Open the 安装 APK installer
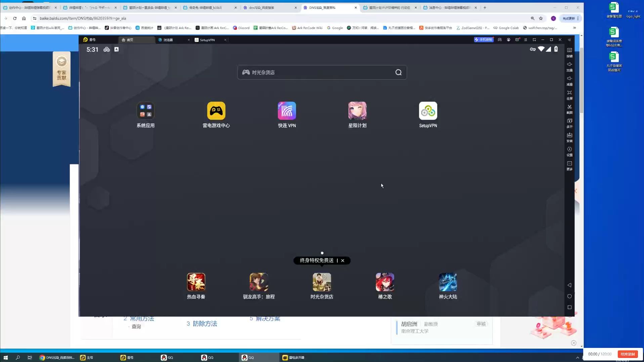This screenshot has width=644, height=362. (x=569, y=137)
